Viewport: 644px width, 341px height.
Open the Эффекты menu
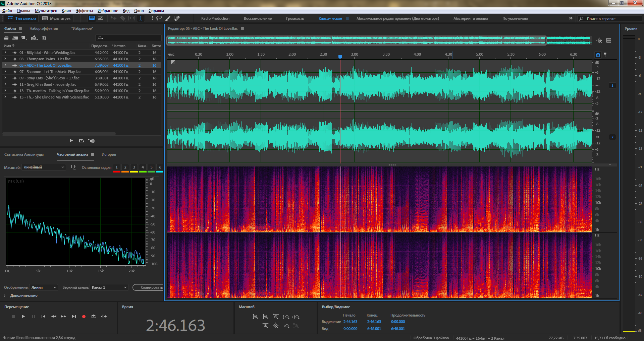84,11
